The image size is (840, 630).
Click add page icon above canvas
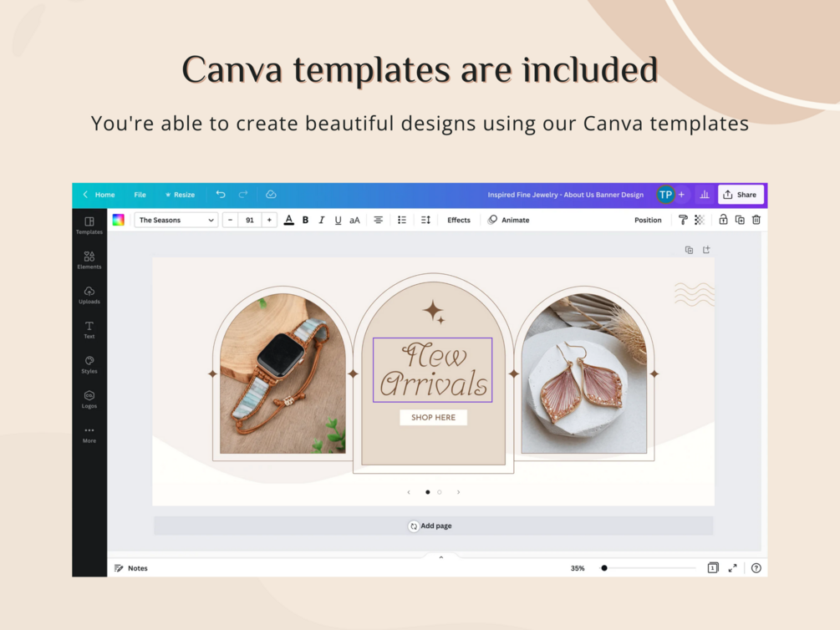(x=706, y=250)
